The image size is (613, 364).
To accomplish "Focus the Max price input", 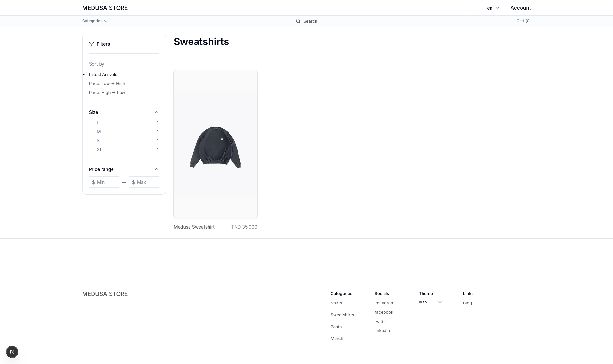I will (144, 182).
